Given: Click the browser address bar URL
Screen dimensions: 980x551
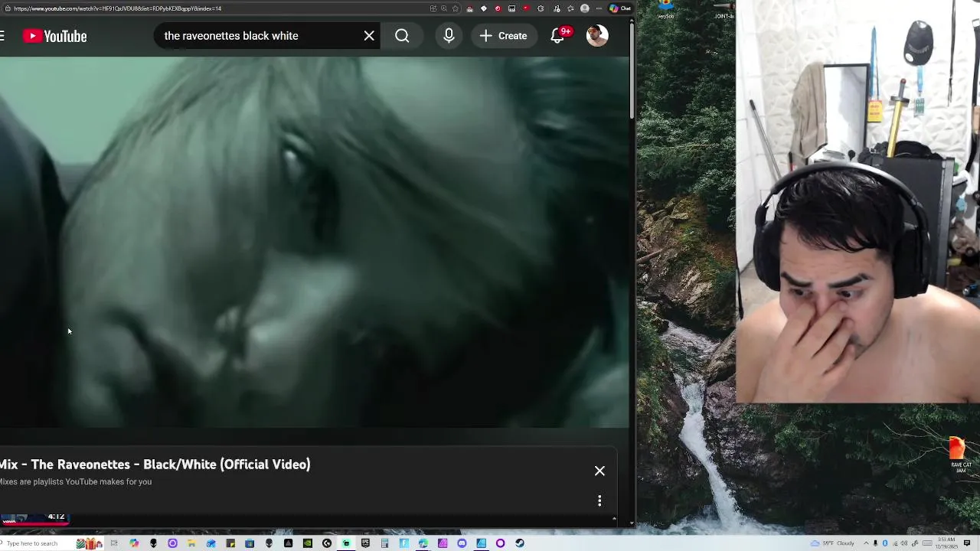Looking at the screenshot, I should tap(117, 8).
